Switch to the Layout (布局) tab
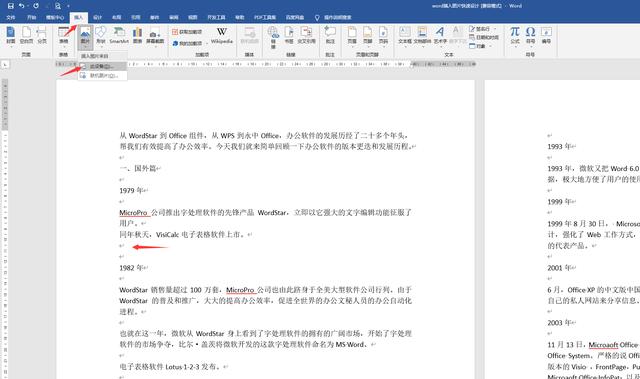This screenshot has height=379, width=640. 116,18
